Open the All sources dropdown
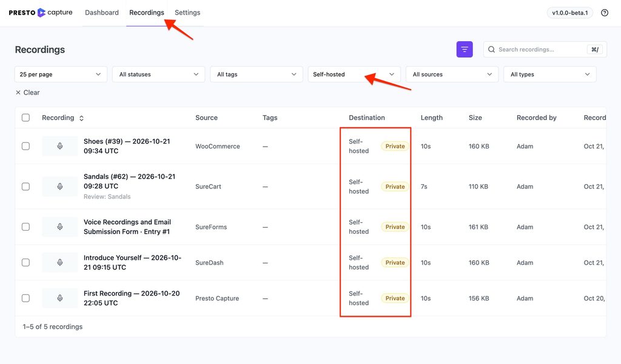 coord(452,74)
